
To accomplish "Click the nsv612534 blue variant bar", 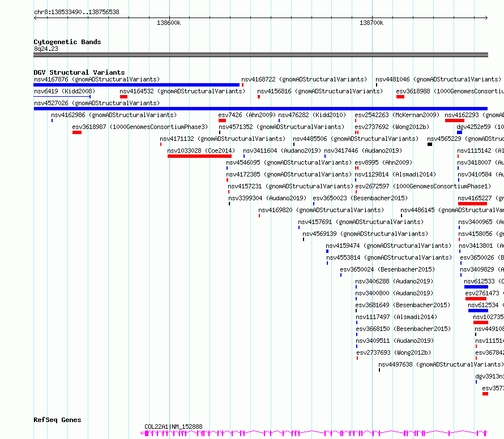I will (478, 311).
